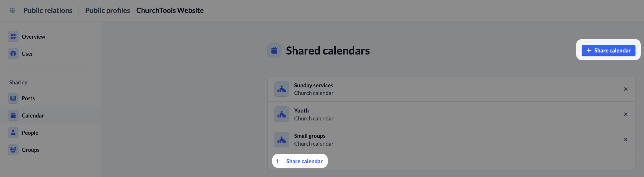This screenshot has width=644, height=177.
Task: Click the Shared calendars header icon
Action: point(274,50)
